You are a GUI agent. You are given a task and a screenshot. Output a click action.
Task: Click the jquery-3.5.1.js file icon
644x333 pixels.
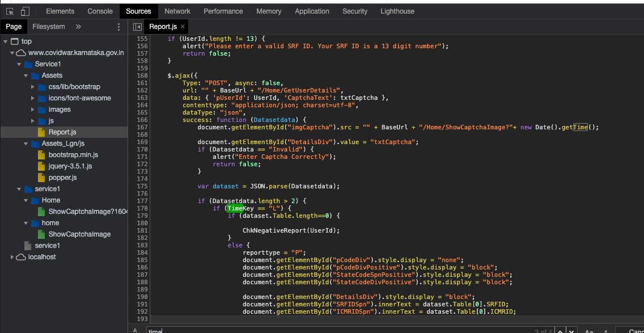(41, 166)
